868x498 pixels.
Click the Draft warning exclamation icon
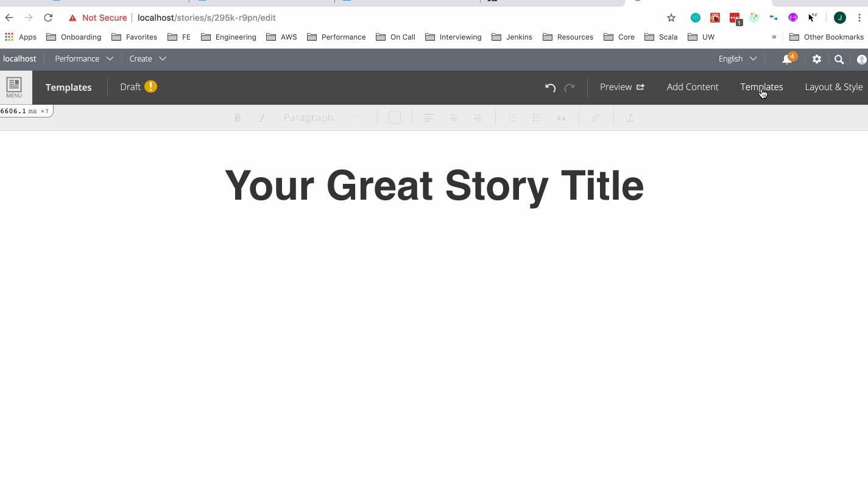click(x=151, y=86)
